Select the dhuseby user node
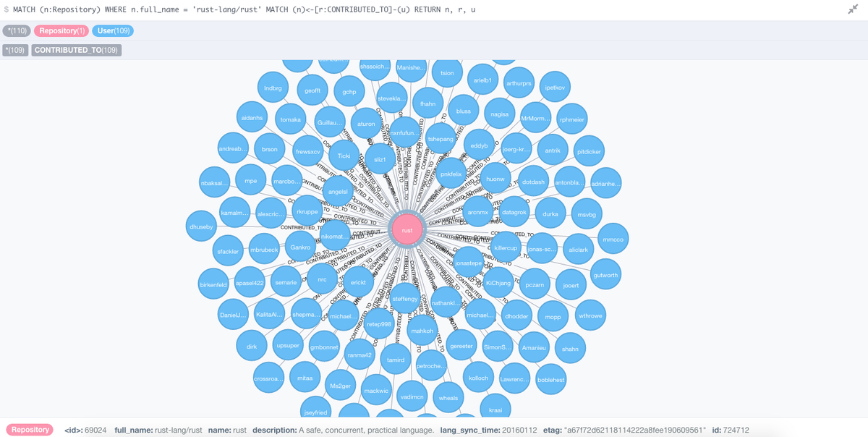The height and width of the screenshot is (437, 868). [x=202, y=226]
